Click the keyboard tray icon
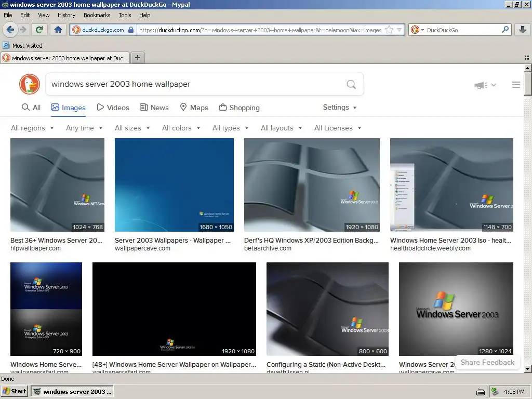This screenshot has width=532, height=399. pyautogui.click(x=481, y=392)
